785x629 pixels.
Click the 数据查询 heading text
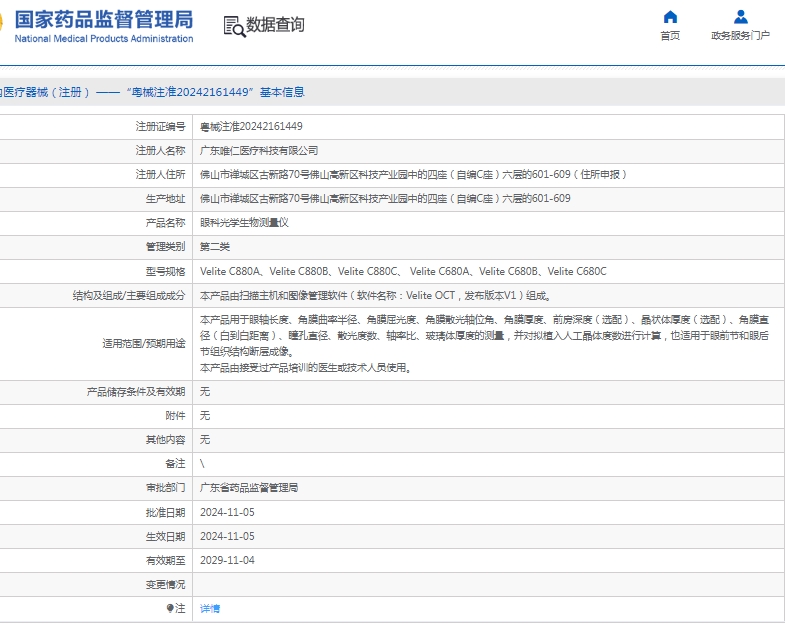[x=275, y=25]
